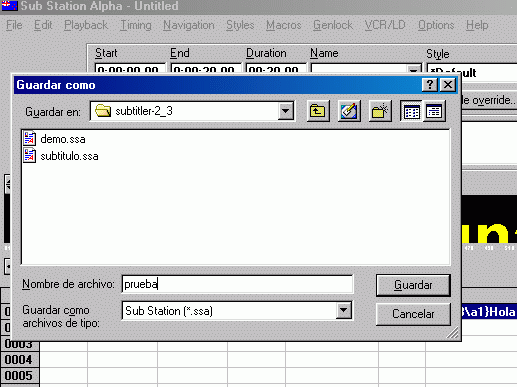Select row 0004 in the grid

pyautogui.click(x=19, y=360)
